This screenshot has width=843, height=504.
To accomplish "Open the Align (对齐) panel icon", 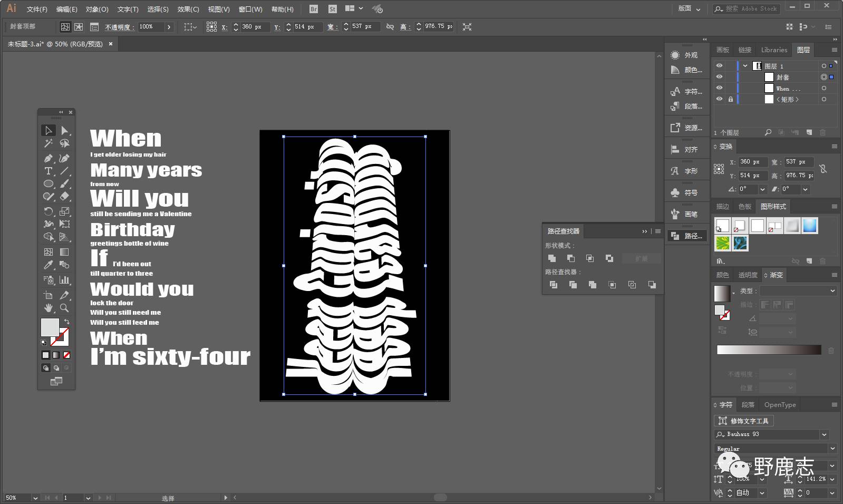I will [x=675, y=149].
